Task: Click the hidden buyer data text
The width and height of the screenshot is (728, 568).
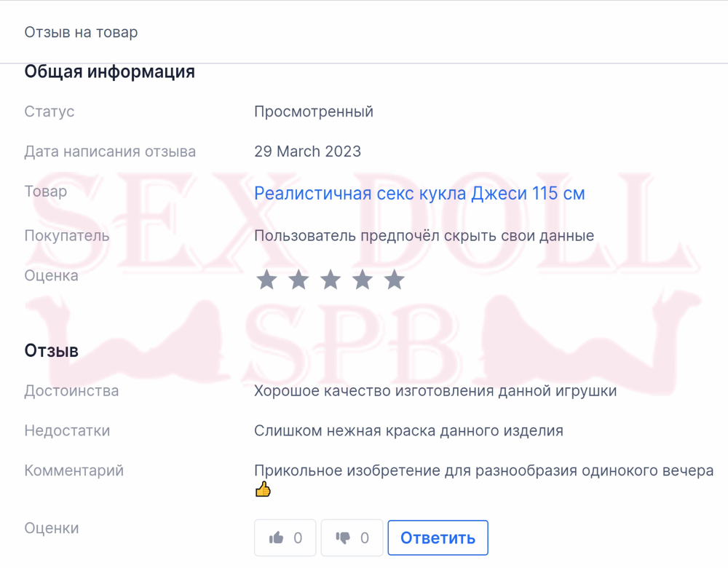Action: [424, 235]
